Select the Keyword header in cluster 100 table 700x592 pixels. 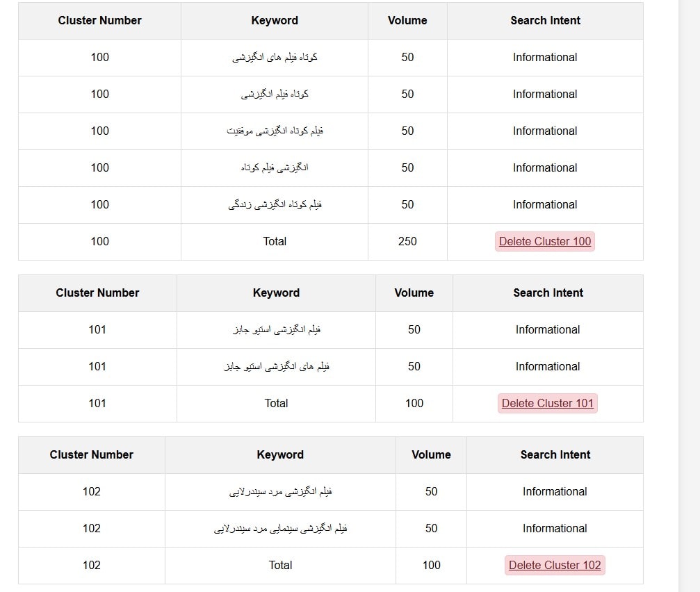pos(275,21)
